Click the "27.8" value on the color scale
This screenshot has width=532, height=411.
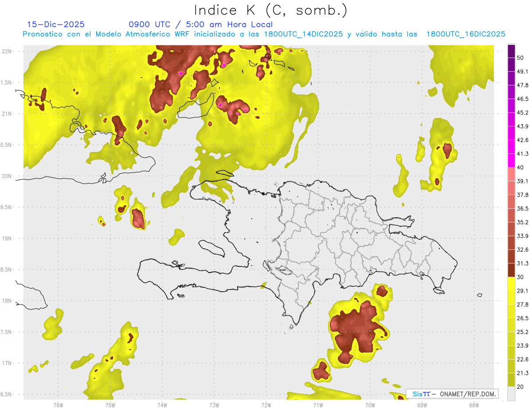click(523, 305)
